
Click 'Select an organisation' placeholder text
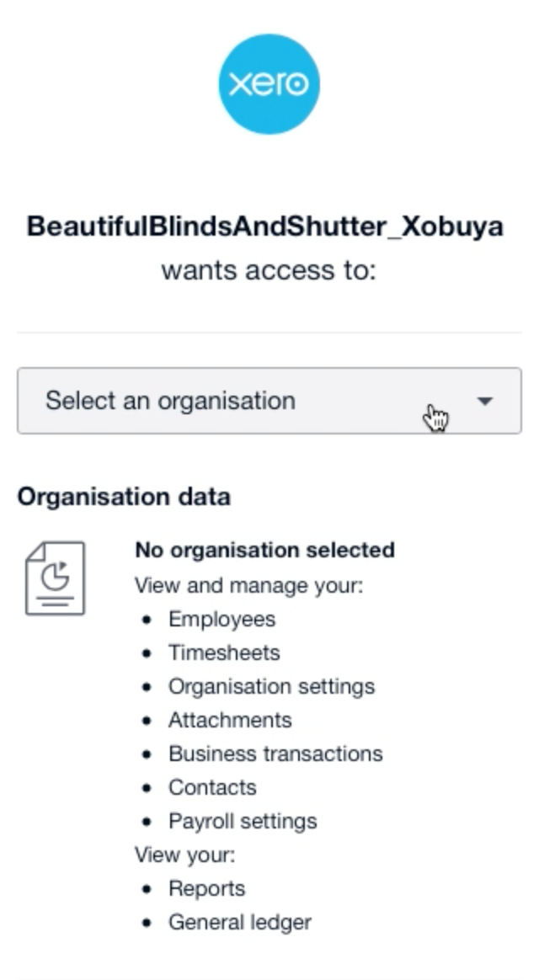[x=170, y=401]
